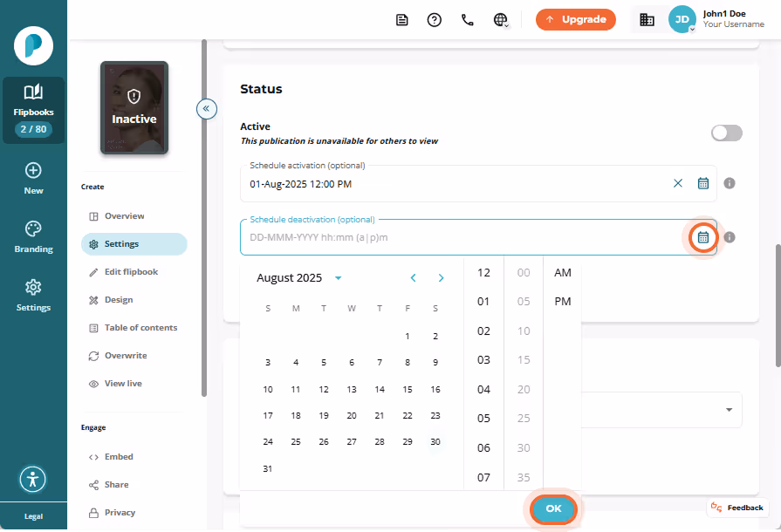Open the phone contact icon in header

pyautogui.click(x=467, y=20)
